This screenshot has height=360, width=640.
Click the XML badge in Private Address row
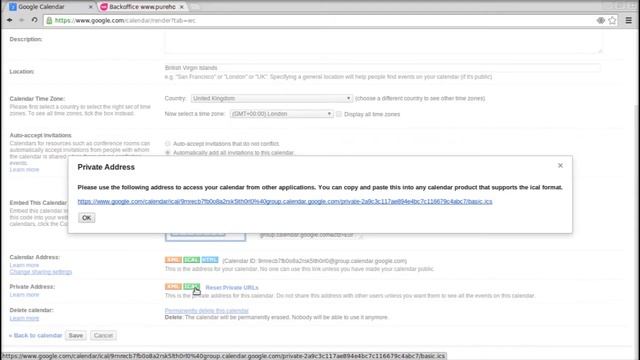(x=173, y=287)
